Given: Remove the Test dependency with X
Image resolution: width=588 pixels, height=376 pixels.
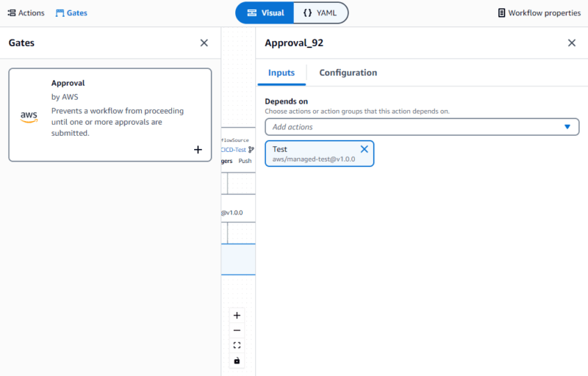Looking at the screenshot, I should point(364,149).
